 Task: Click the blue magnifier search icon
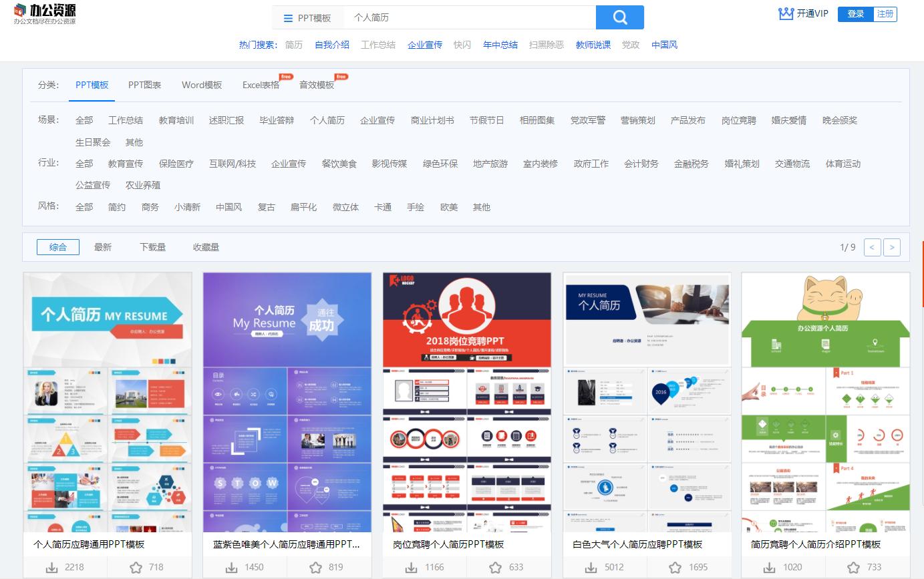tap(619, 17)
